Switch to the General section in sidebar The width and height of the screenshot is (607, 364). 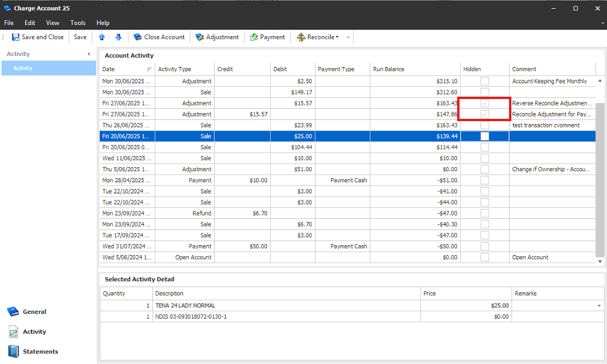[13, 312]
